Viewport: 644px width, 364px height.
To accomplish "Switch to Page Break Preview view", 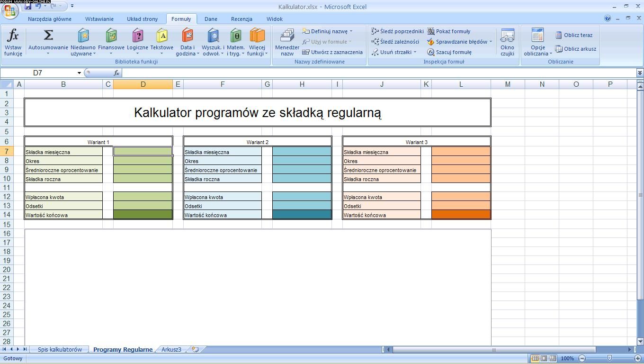I will [553, 358].
